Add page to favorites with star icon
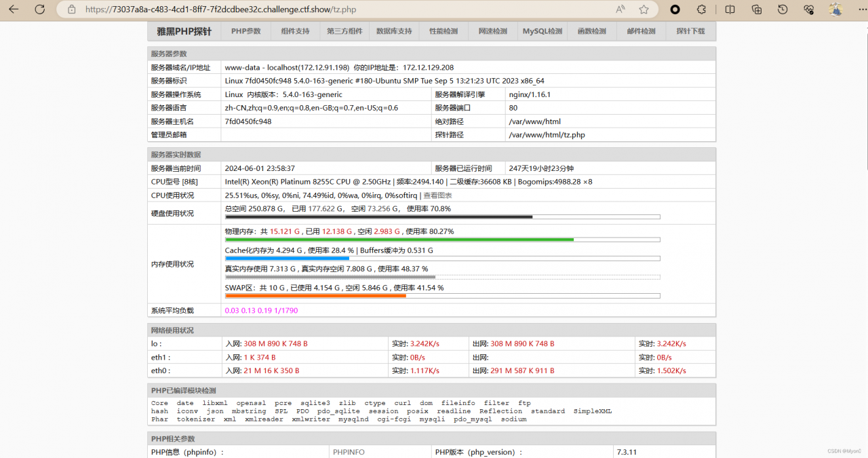 tap(644, 9)
